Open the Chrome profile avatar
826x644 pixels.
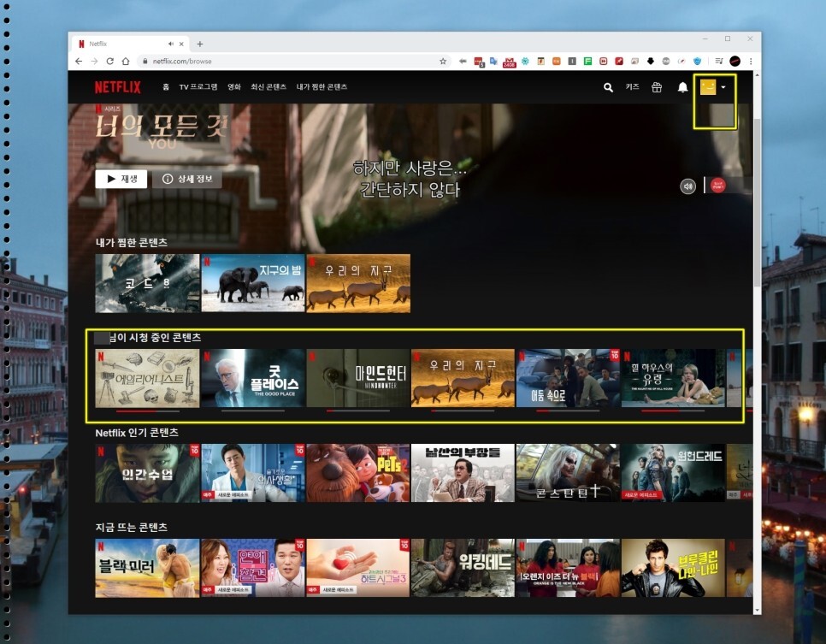point(735,61)
